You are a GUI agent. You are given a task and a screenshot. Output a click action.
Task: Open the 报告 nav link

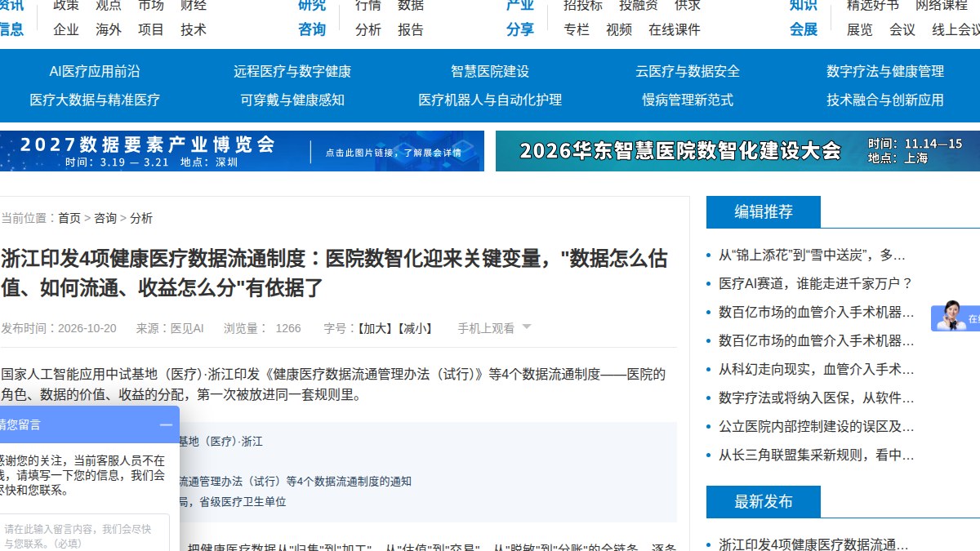pos(411,29)
